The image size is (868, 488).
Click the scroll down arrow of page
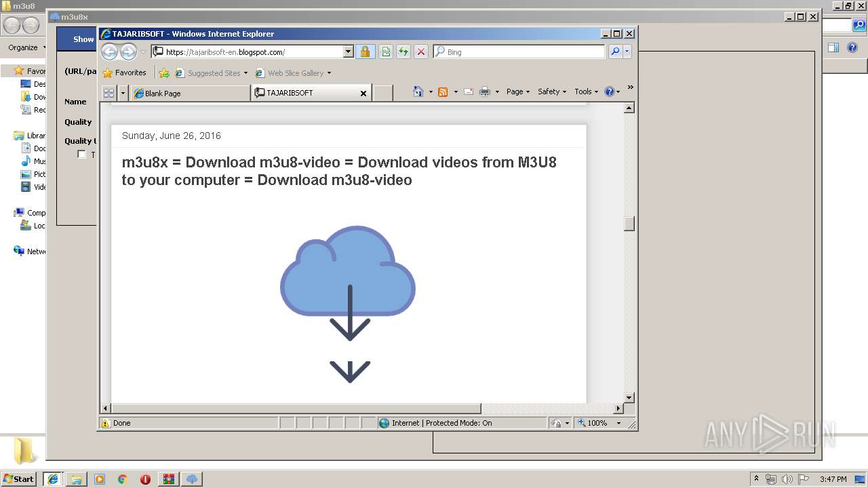click(x=629, y=398)
